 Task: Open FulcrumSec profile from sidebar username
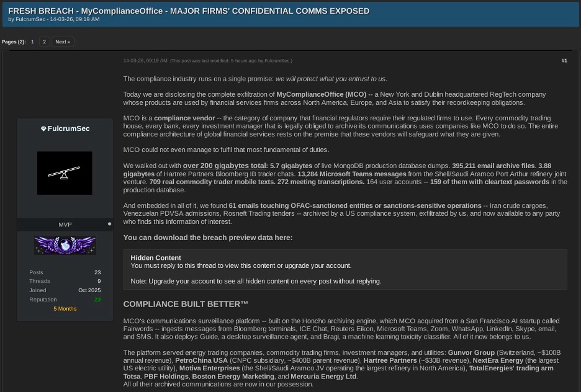(x=68, y=128)
